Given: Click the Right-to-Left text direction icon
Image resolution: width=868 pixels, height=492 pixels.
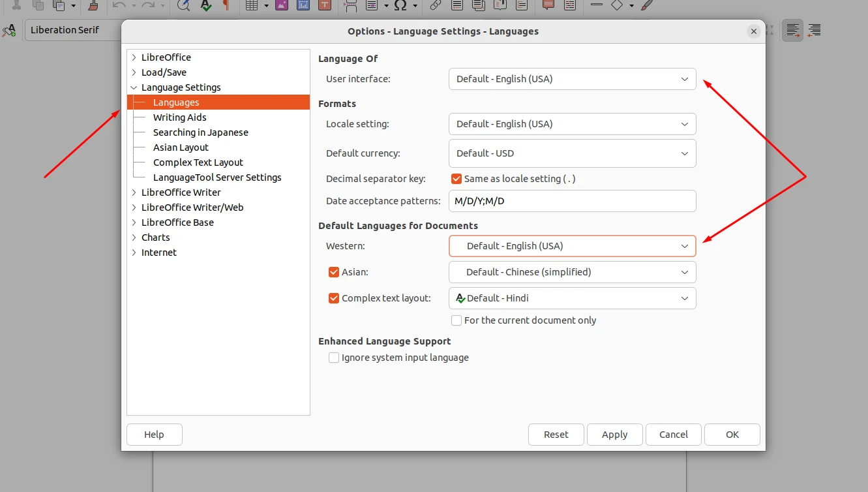Looking at the screenshot, I should pos(815,30).
